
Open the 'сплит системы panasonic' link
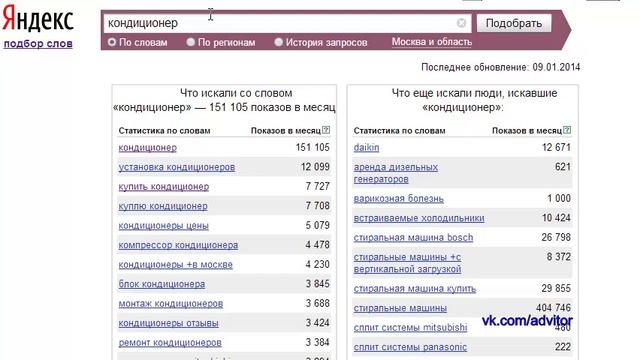[410, 347]
